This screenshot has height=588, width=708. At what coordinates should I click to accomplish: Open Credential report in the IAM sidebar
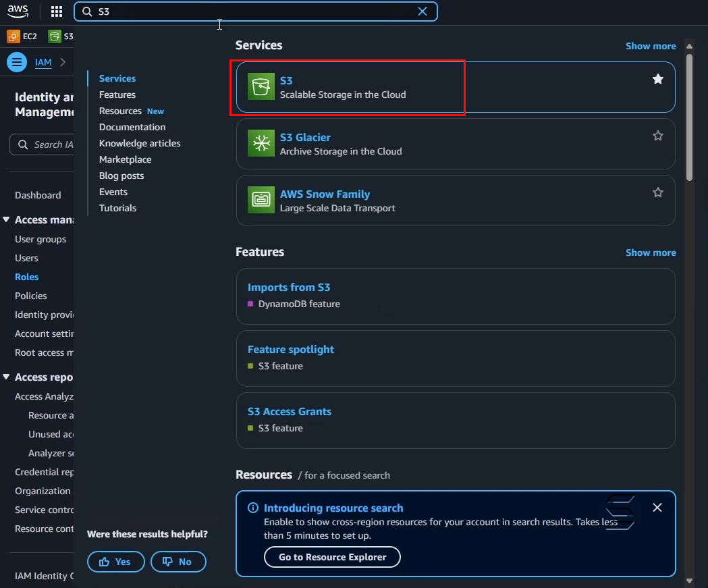click(x=45, y=472)
